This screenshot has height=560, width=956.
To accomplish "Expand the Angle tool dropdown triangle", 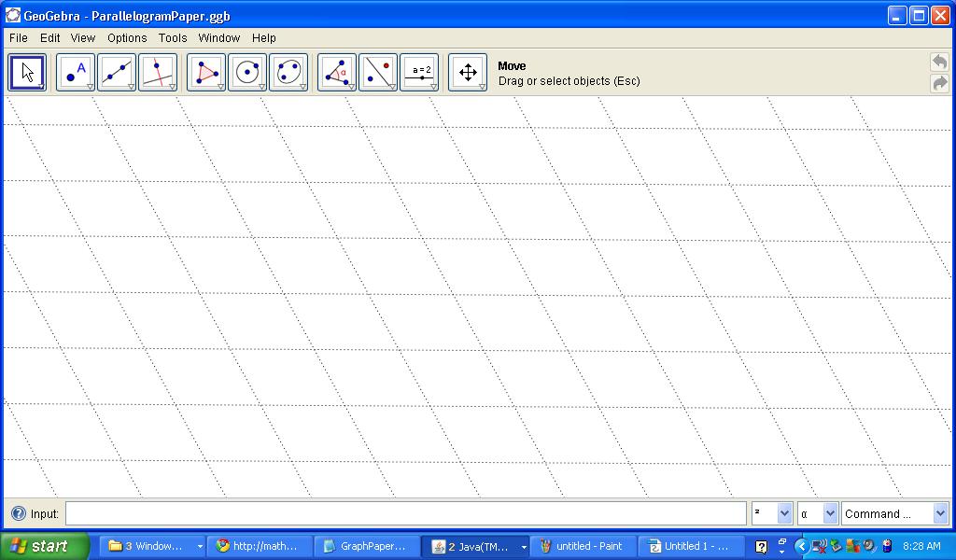I will (351, 87).
